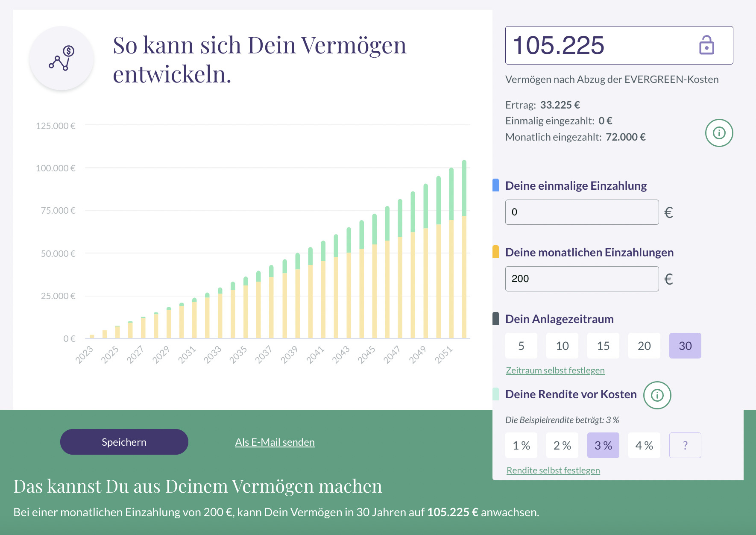This screenshot has width=756, height=535.
Task: Click heading Das kannst Du aus Deinem Vermögen machen
Action: pos(198,486)
